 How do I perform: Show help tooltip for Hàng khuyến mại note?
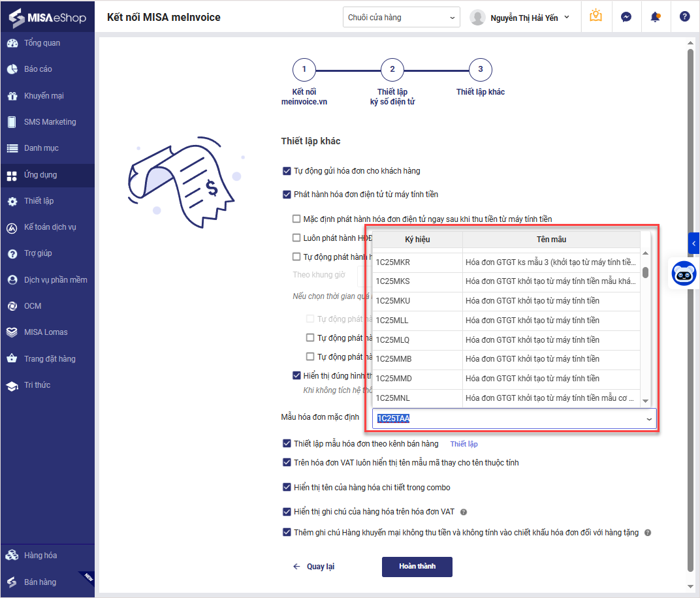648,533
